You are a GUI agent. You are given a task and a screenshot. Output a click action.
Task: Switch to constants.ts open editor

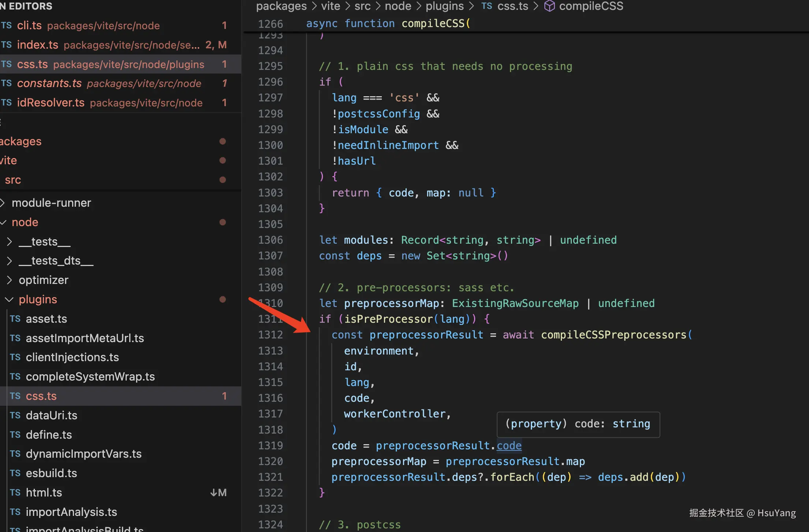pyautogui.click(x=49, y=83)
